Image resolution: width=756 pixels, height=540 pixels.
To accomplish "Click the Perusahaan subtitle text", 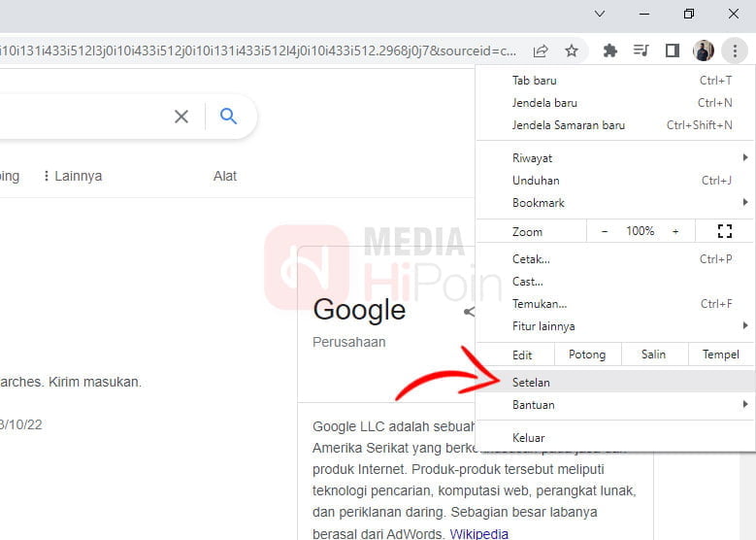I will [349, 342].
